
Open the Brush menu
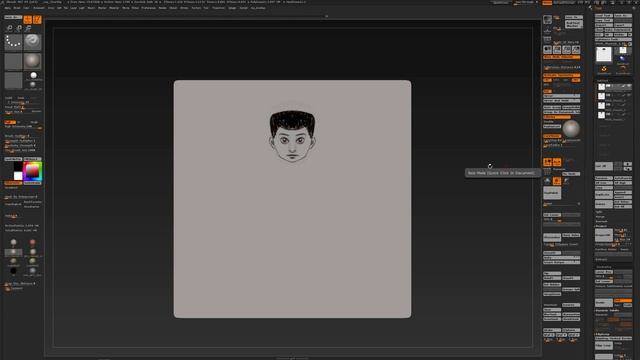(x=17, y=8)
